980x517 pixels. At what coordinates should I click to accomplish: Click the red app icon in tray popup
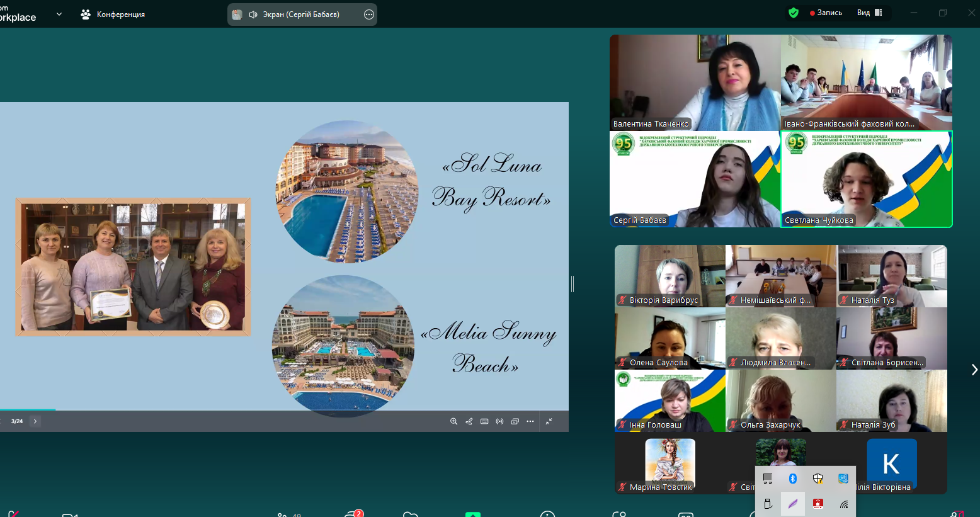pyautogui.click(x=818, y=504)
